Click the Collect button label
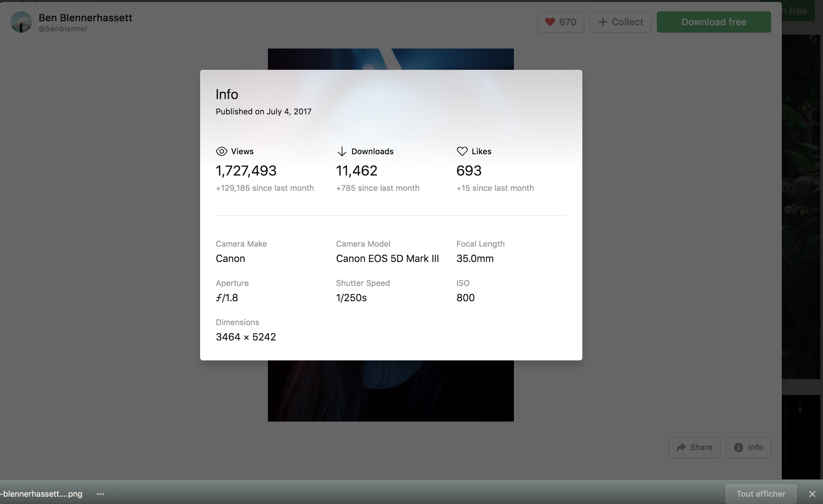Screen dimensions: 823x504 (x=627, y=22)
